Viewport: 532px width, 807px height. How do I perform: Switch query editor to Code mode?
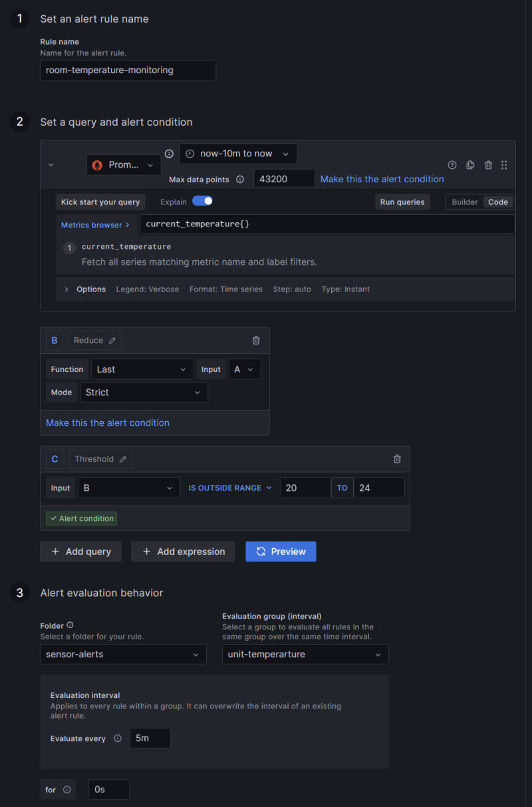(x=497, y=202)
